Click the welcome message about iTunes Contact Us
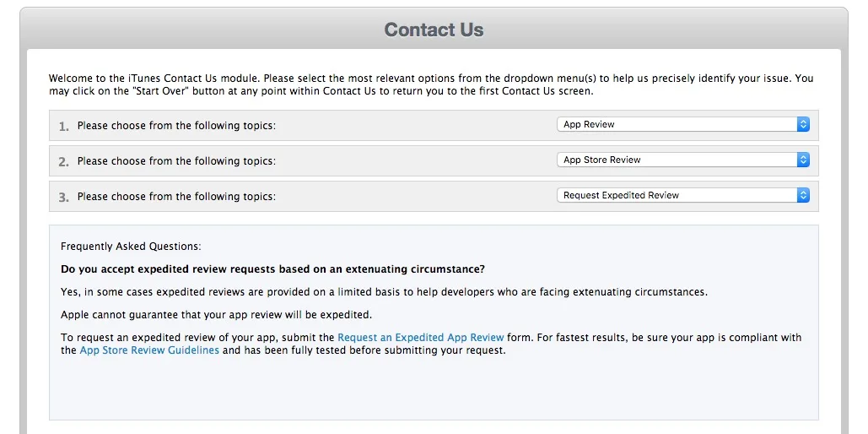This screenshot has width=868, height=434. [431, 84]
